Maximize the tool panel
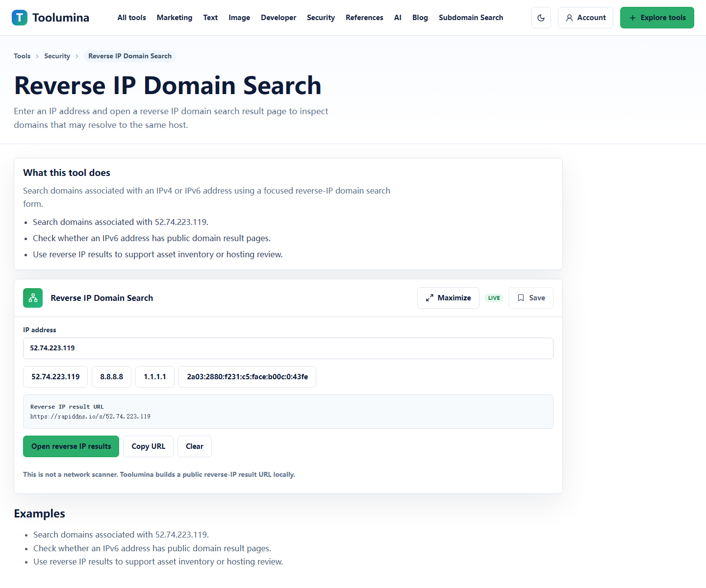 click(x=448, y=298)
